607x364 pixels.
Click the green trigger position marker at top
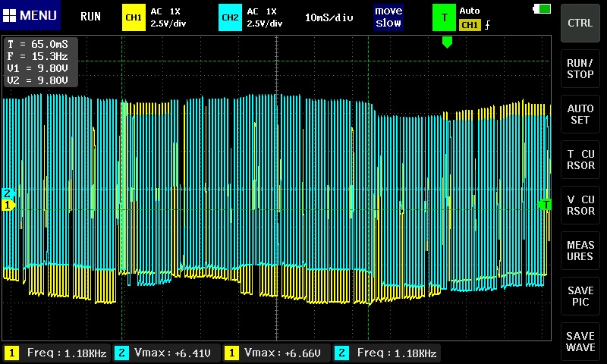point(447,42)
